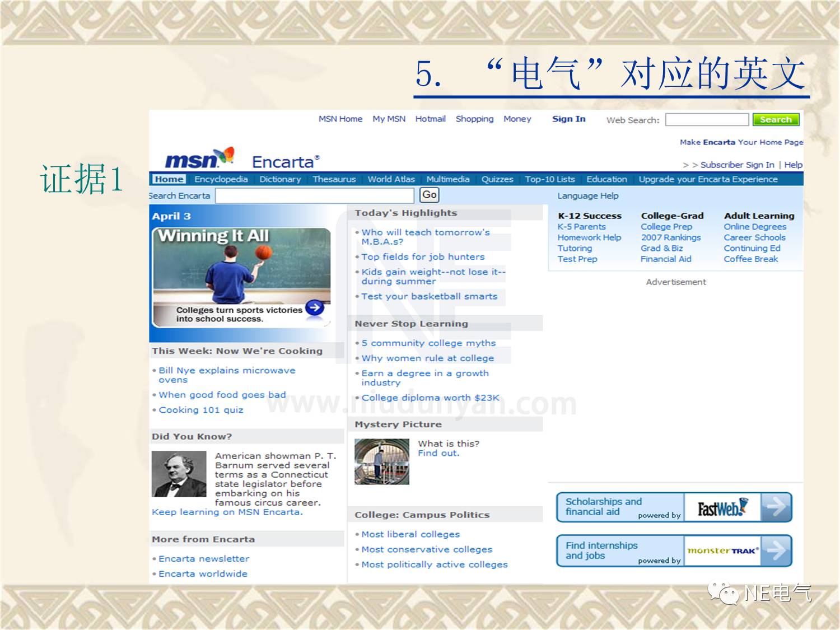Open the Tutoring link

point(575,248)
